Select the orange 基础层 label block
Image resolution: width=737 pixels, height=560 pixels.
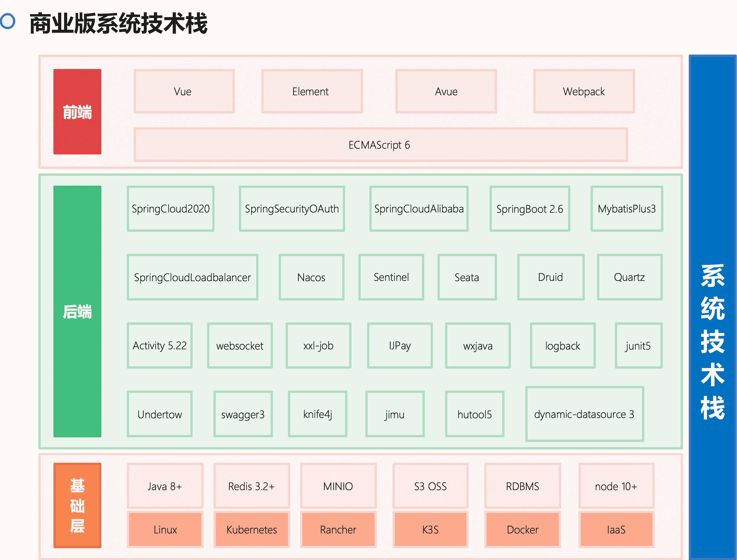[77, 505]
